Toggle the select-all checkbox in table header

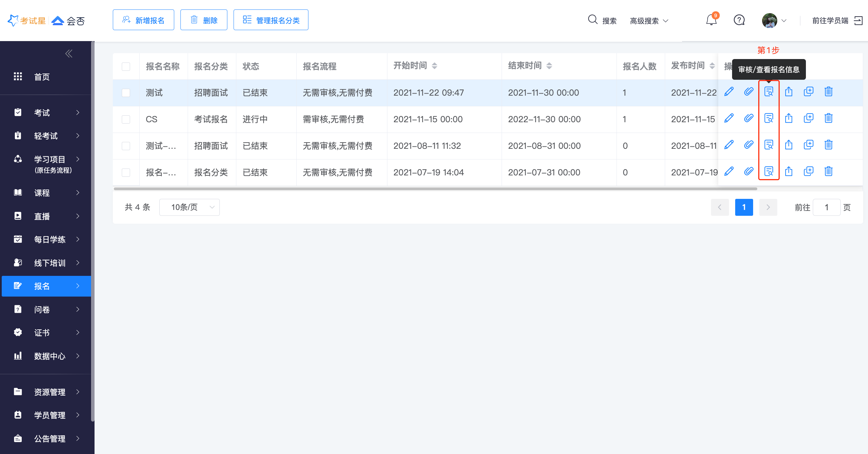126,66
